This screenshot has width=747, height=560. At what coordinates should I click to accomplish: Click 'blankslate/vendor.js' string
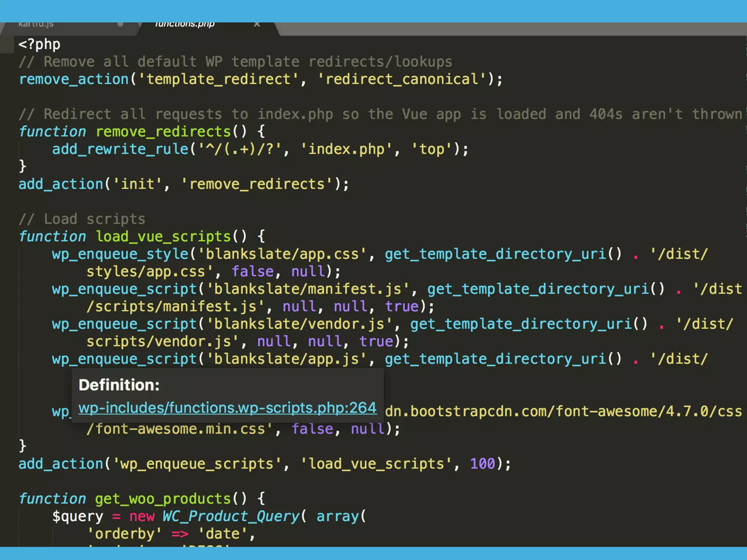pyautogui.click(x=299, y=324)
